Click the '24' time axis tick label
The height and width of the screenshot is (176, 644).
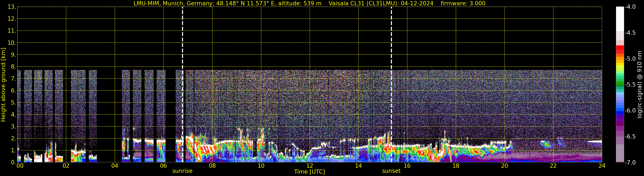pos(602,166)
